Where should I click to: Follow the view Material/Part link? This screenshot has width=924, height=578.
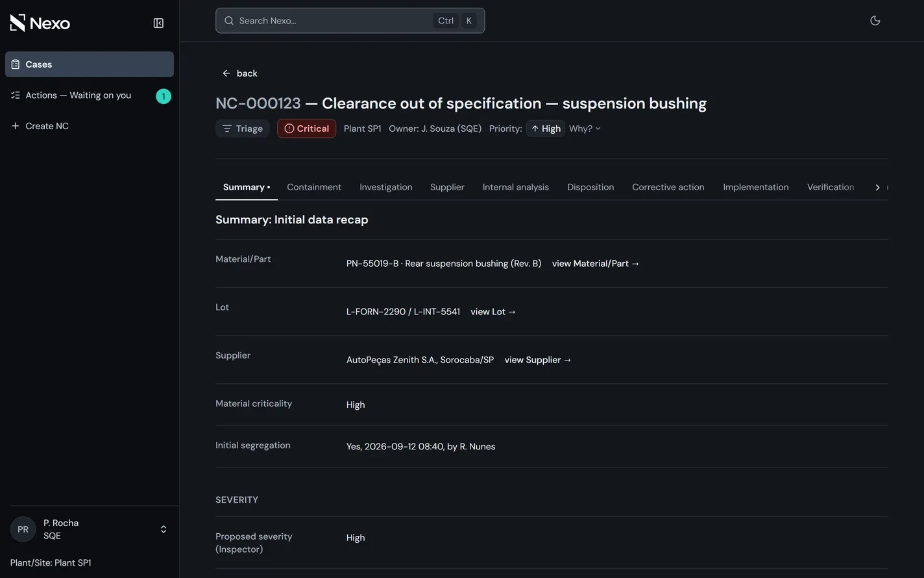point(596,264)
